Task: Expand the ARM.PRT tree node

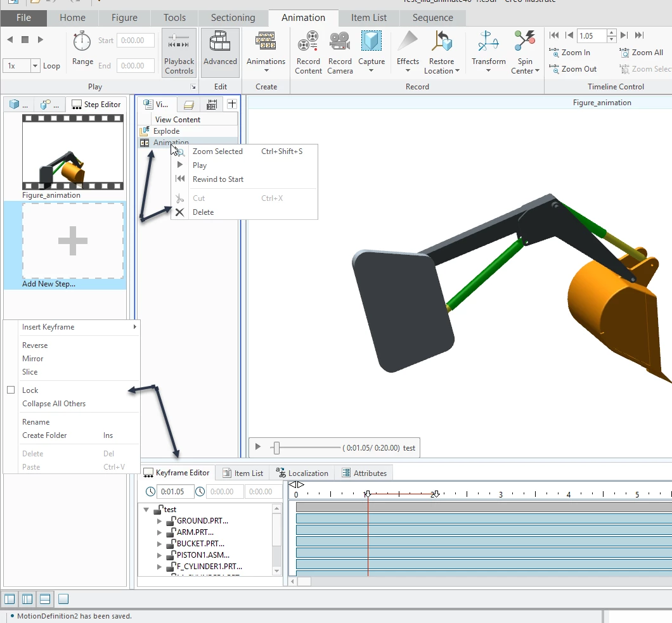Action: click(159, 532)
